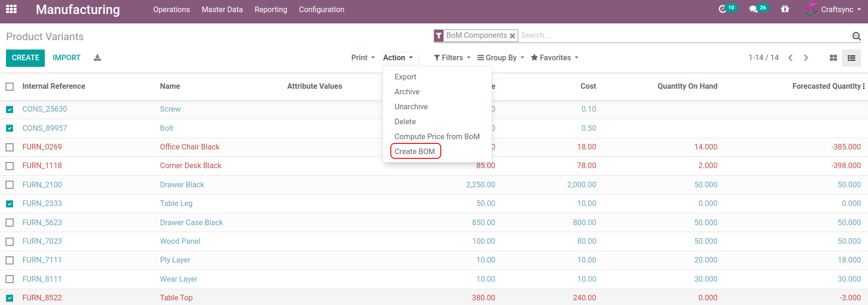Switch to kanban view

click(833, 58)
